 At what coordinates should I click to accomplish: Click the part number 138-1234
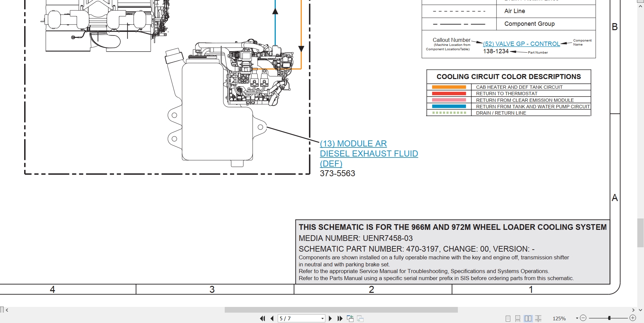[496, 51]
